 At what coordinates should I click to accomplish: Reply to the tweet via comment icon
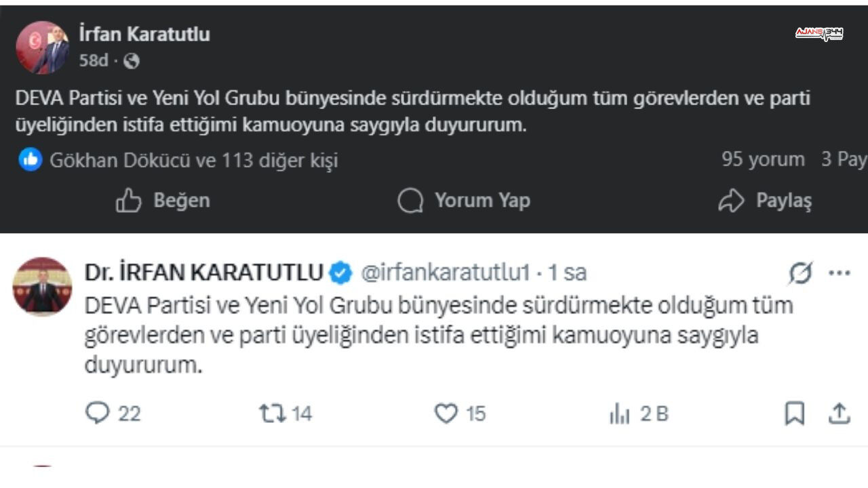click(x=98, y=413)
